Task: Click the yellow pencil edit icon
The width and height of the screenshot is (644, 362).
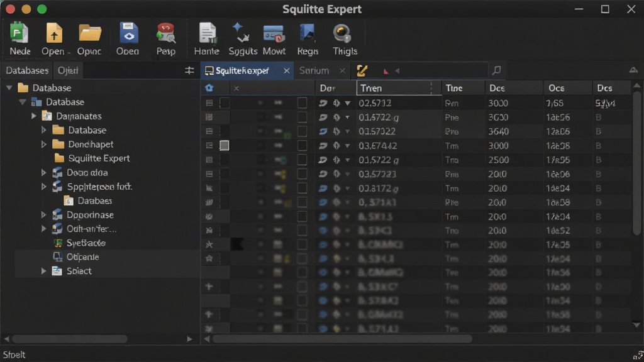Action: pos(362,70)
